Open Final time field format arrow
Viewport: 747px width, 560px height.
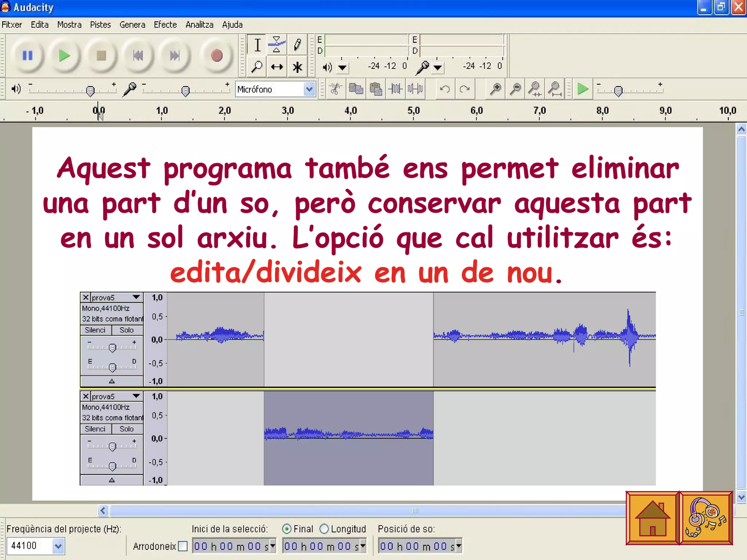[363, 546]
